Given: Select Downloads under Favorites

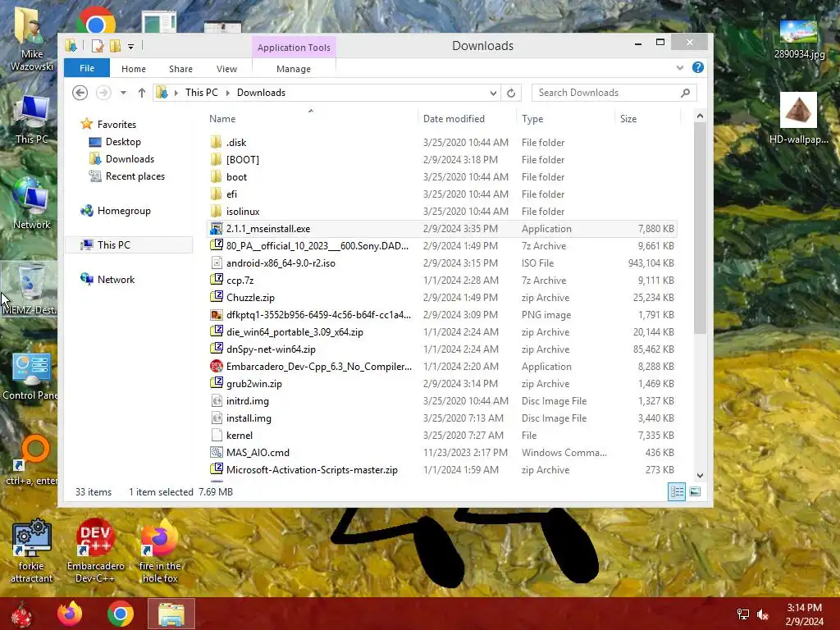Looking at the screenshot, I should click(x=130, y=159).
